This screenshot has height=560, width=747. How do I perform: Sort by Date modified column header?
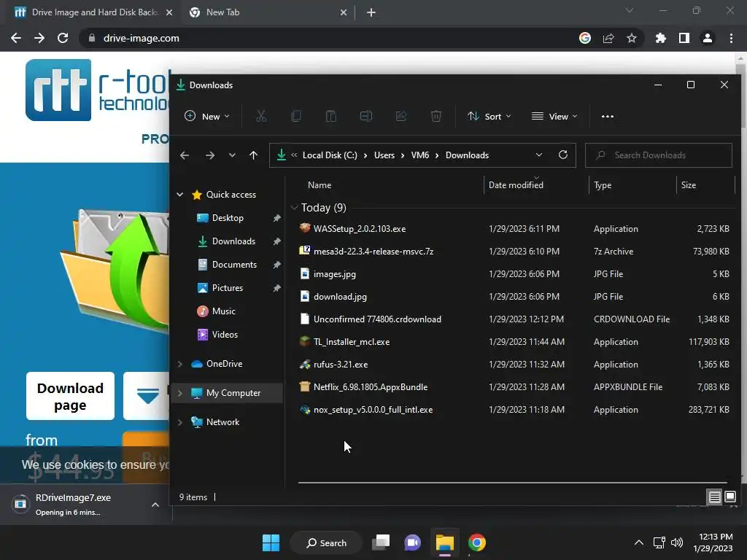click(516, 185)
